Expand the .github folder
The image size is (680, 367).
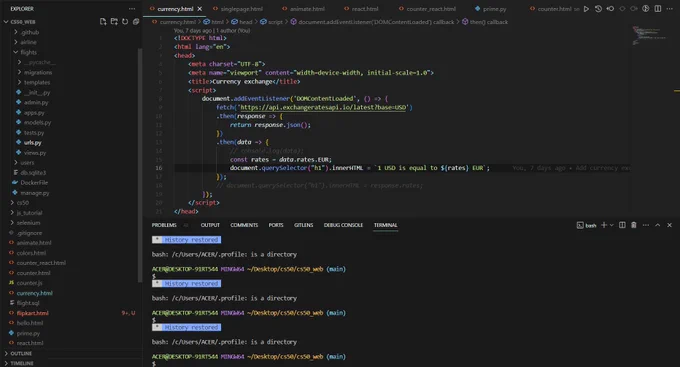29,32
